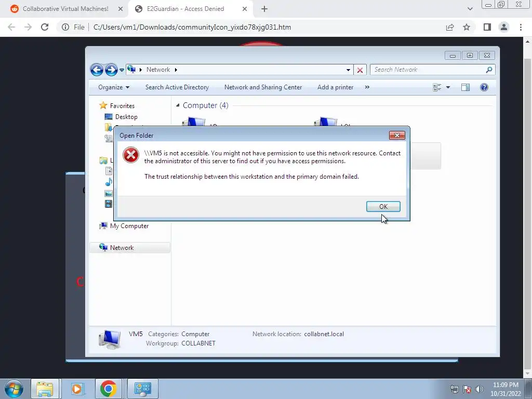The height and width of the screenshot is (399, 532).
Task: Open Chrome tab search dropdown
Action: point(470,9)
